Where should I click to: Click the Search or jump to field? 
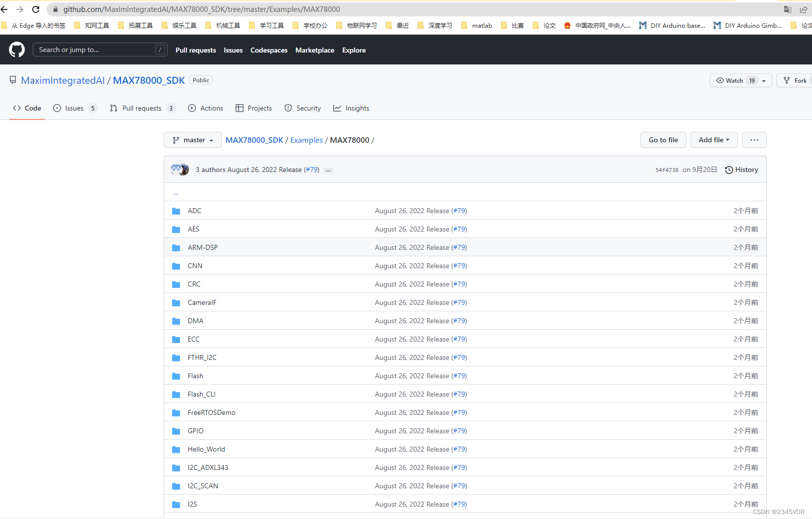tap(100, 50)
